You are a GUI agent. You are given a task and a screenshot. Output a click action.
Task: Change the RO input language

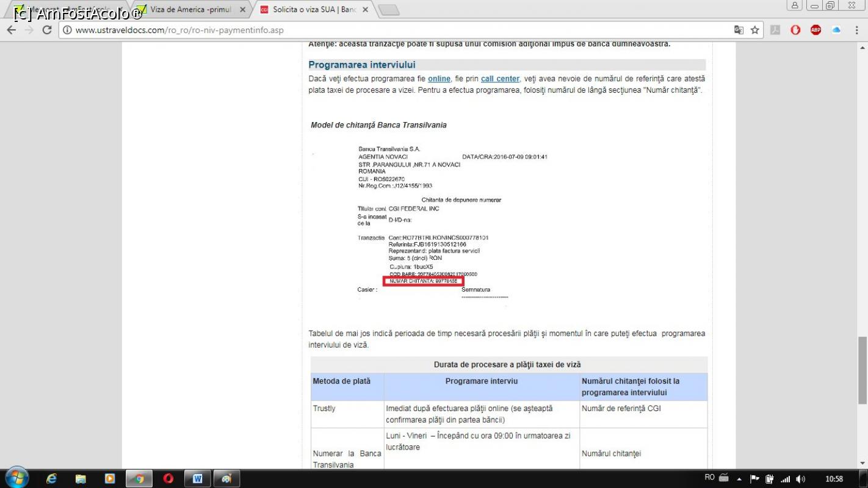coord(709,478)
